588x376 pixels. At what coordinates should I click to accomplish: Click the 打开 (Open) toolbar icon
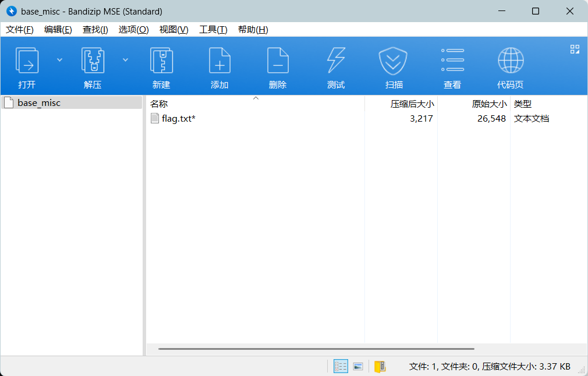27,61
